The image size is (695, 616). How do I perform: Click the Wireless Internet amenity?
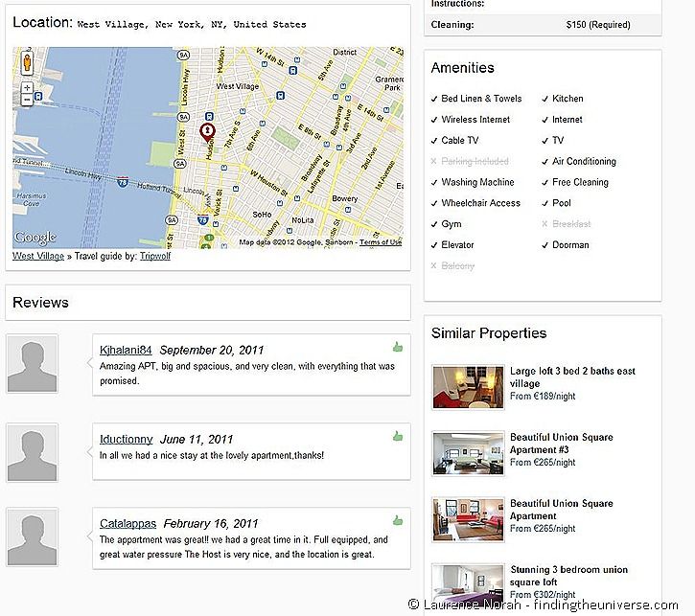coord(475,120)
